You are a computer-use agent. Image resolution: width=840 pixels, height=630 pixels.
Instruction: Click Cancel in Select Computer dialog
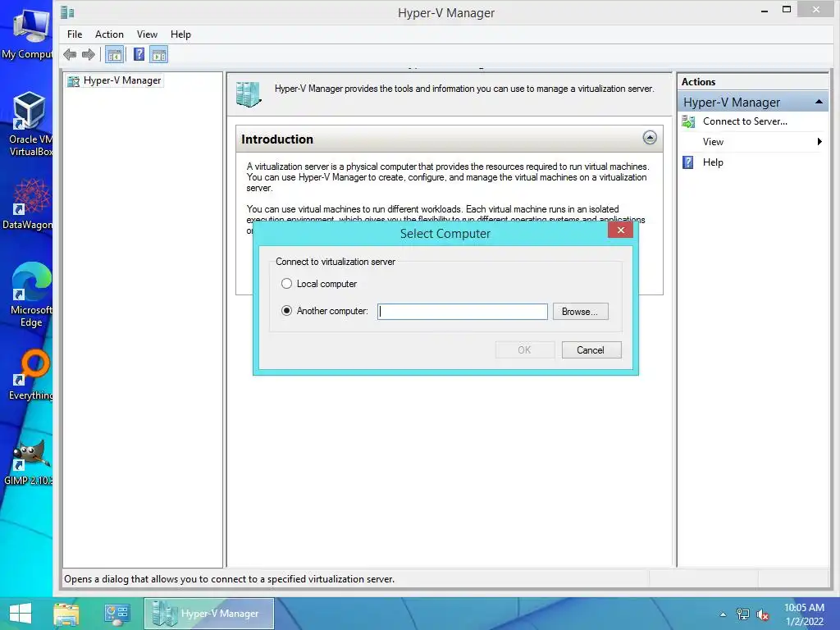591,349
